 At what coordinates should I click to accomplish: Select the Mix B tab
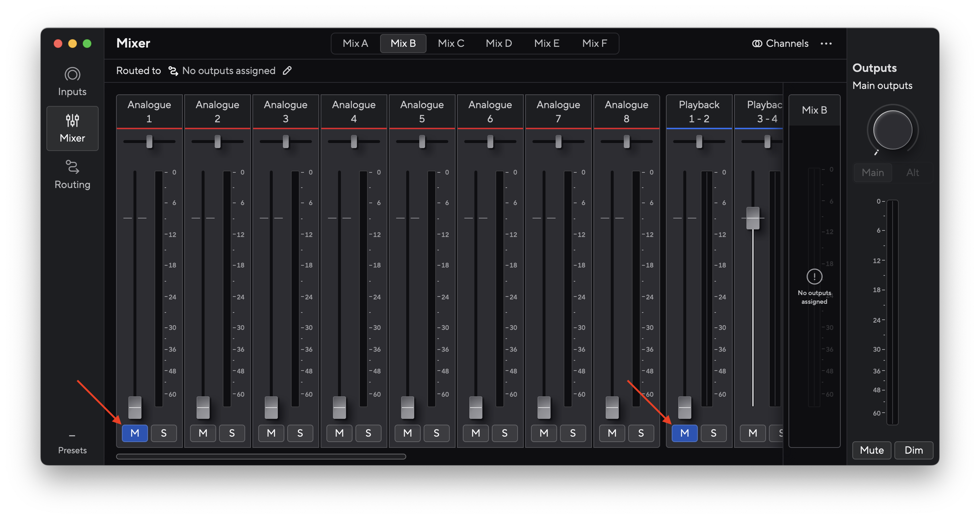click(403, 44)
